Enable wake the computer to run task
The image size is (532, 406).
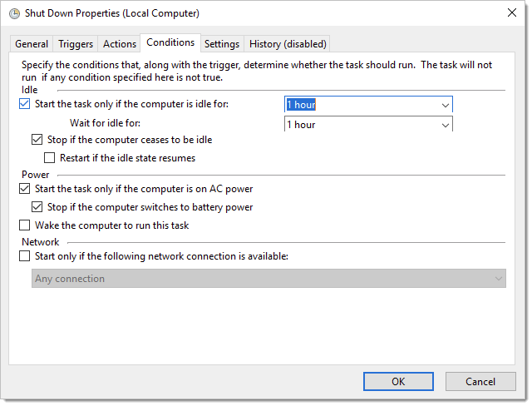pyautogui.click(x=24, y=225)
